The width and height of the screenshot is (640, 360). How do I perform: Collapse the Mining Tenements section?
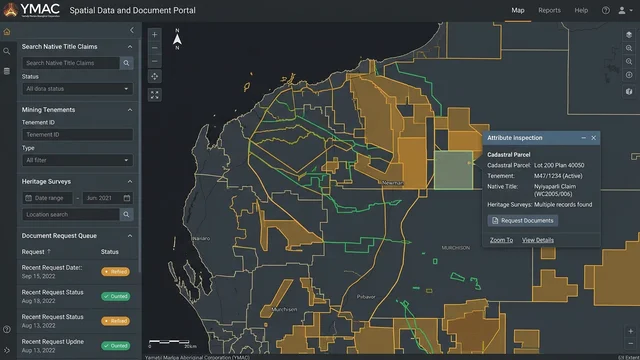coord(130,110)
